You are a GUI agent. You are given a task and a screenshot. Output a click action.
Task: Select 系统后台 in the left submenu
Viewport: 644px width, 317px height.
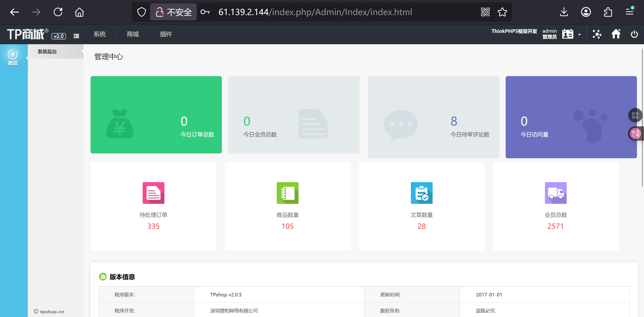47,52
